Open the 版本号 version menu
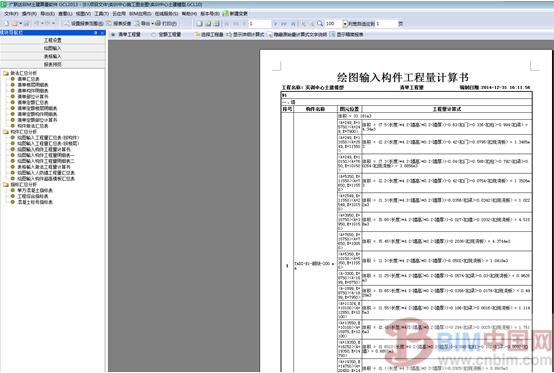554x373 pixels. [x=210, y=14]
